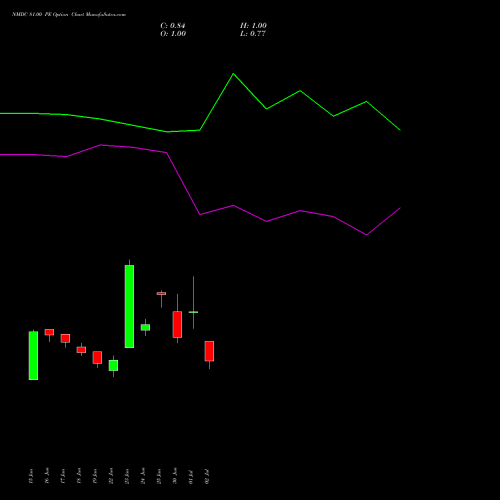Image resolution: width=500 pixels, height=500 pixels.
Task: Select the small red candle for 18 Jun
Action: click(81, 350)
